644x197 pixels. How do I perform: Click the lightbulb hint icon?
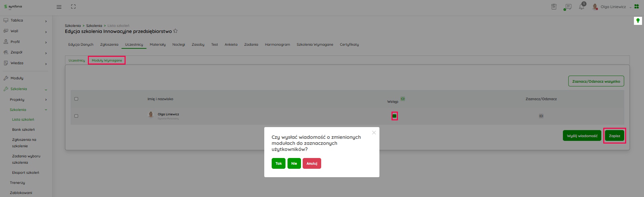(638, 21)
